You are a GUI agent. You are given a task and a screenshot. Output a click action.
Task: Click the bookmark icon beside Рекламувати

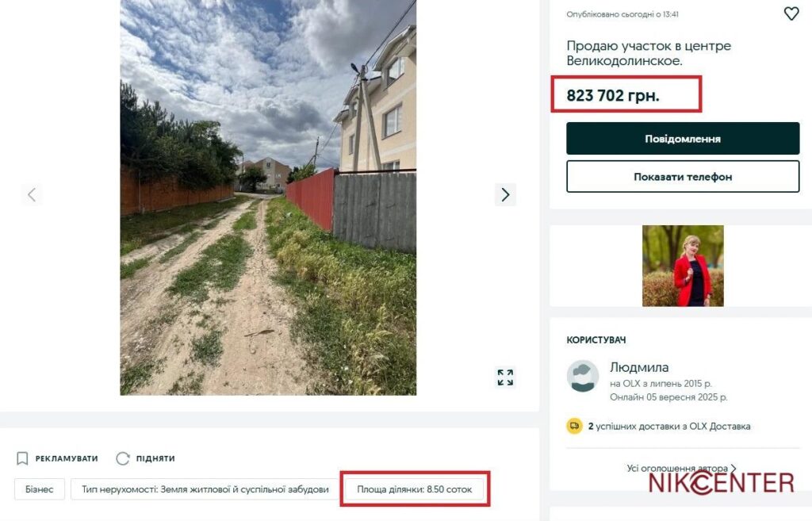coord(22,458)
